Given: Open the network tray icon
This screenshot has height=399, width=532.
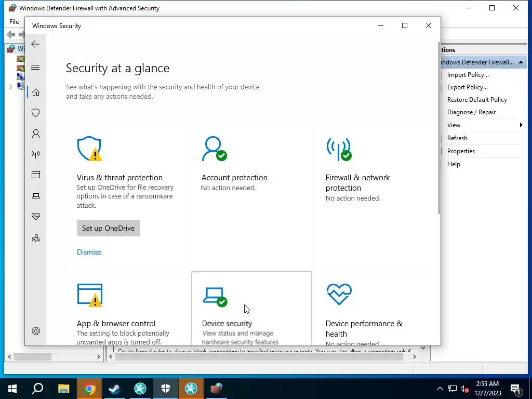Looking at the screenshot, I should pyautogui.click(x=452, y=389).
